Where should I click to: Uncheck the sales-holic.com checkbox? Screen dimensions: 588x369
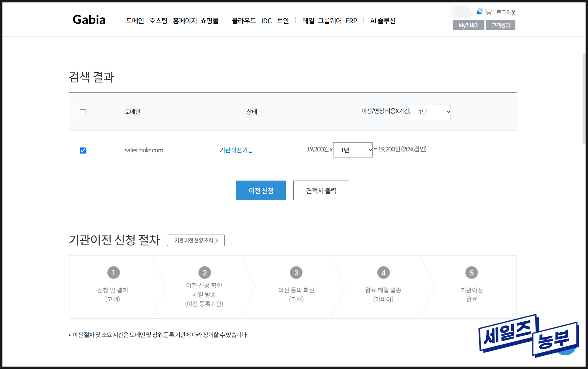83,151
